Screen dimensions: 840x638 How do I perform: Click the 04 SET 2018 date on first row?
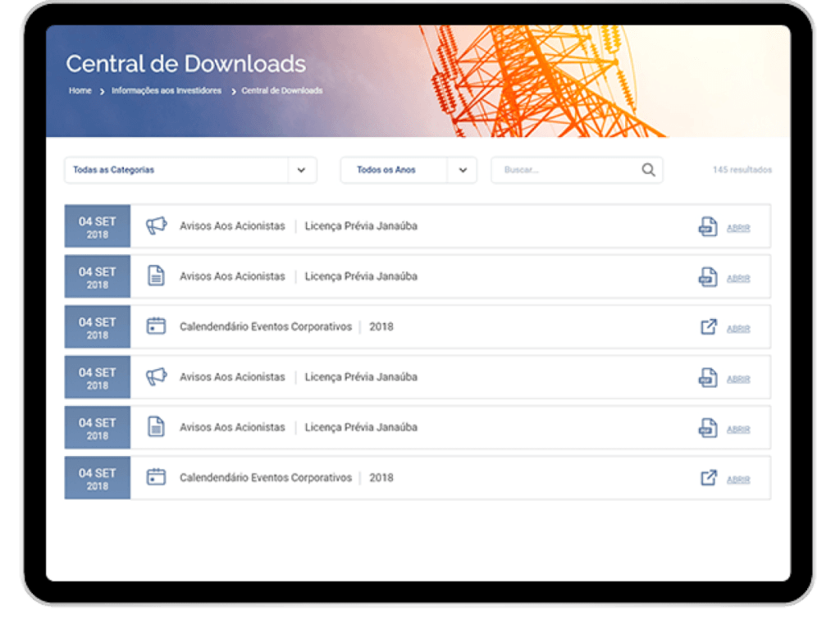point(97,226)
